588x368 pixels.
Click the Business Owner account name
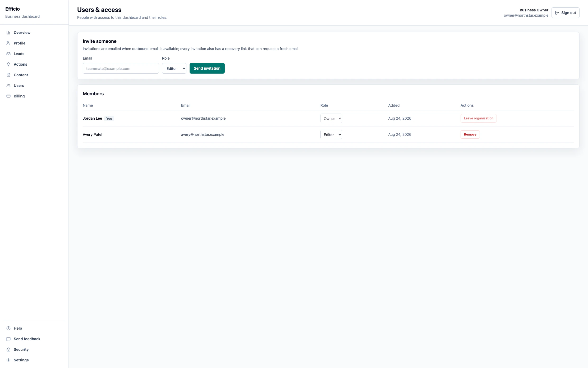(x=534, y=10)
